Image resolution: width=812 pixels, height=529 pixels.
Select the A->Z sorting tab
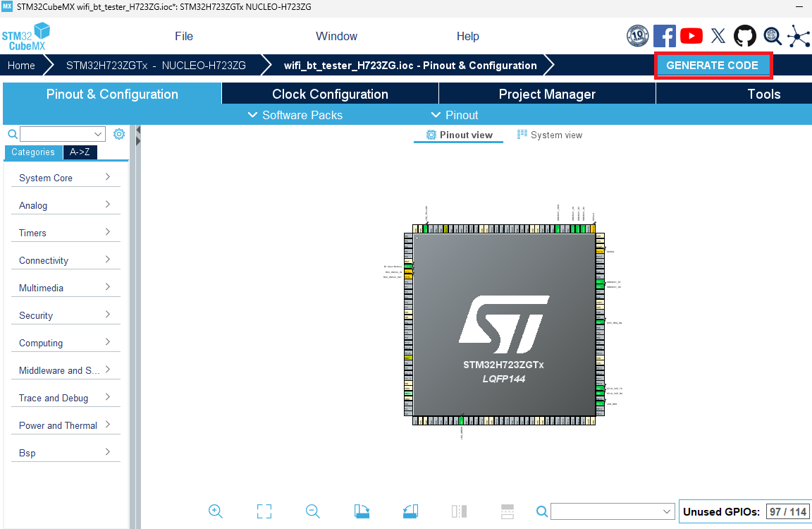tap(80, 152)
